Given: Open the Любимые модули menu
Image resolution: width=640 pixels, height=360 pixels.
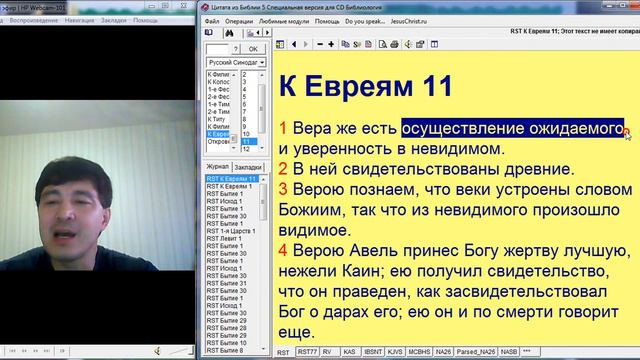Looking at the screenshot, I should click(284, 21).
